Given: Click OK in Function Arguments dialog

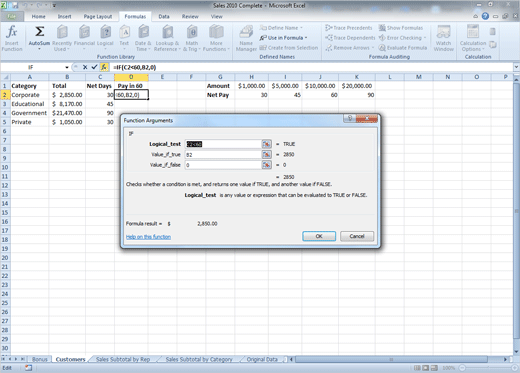Looking at the screenshot, I should click(319, 236).
